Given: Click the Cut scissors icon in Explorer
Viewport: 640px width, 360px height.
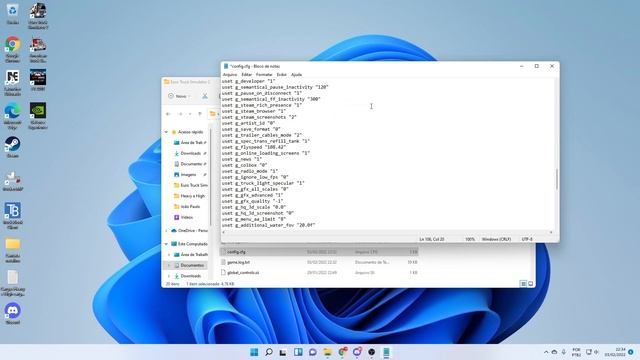Looking at the screenshot, I should point(205,96).
